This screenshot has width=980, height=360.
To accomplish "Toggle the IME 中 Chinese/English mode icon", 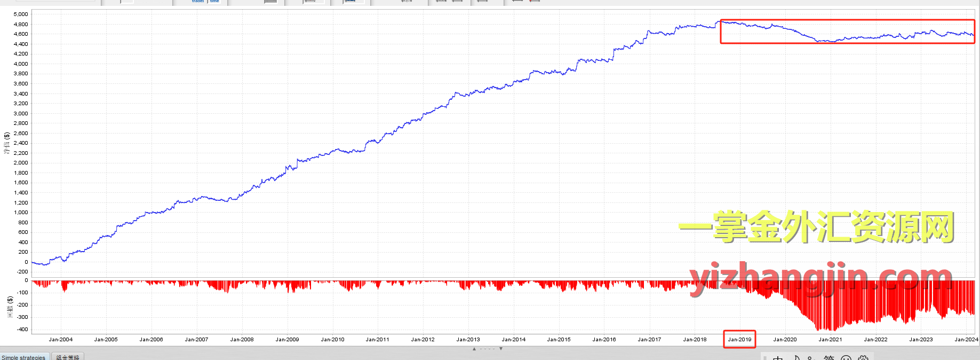I will coord(778,358).
